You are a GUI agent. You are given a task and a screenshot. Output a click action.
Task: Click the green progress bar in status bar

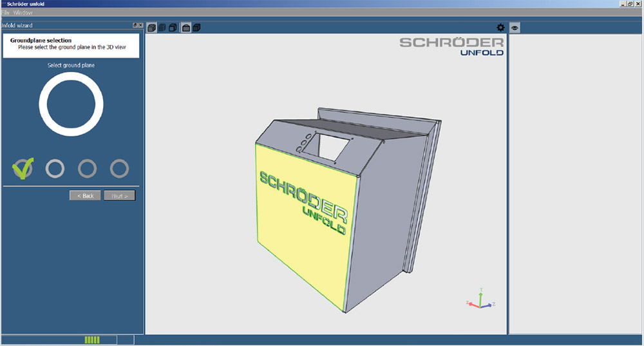click(x=92, y=340)
